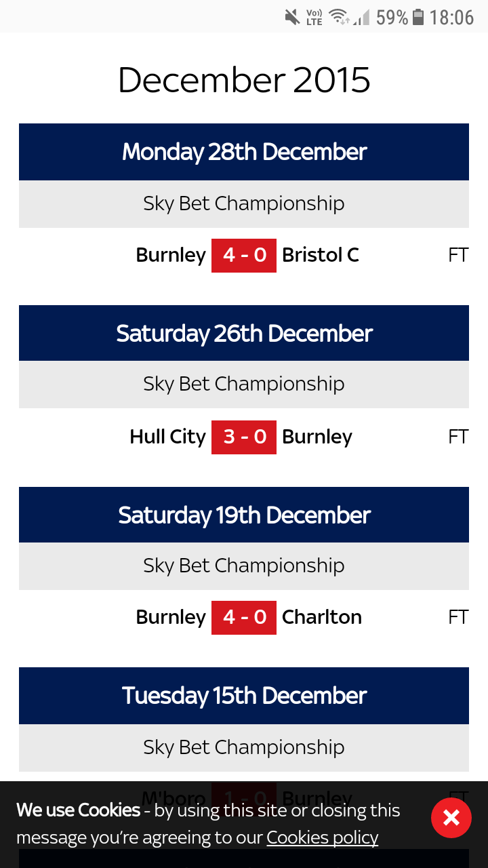Viewport: 488px width, 868px height.
Task: Dismiss the cookies message with red X
Action: (x=451, y=818)
